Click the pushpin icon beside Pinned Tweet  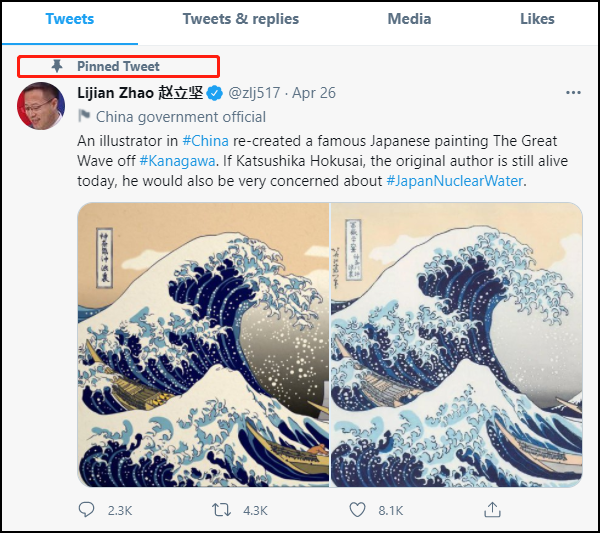(57, 67)
